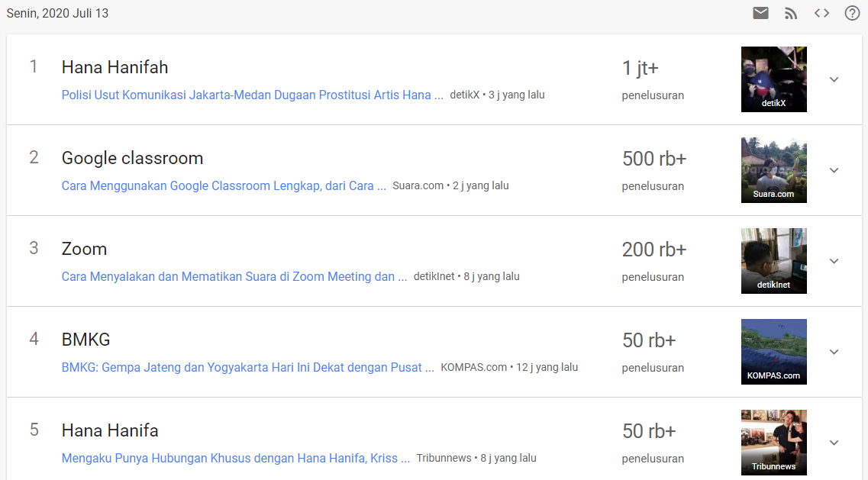The image size is (868, 480).
Task: Open the RSS feed icon
Action: pos(791,13)
